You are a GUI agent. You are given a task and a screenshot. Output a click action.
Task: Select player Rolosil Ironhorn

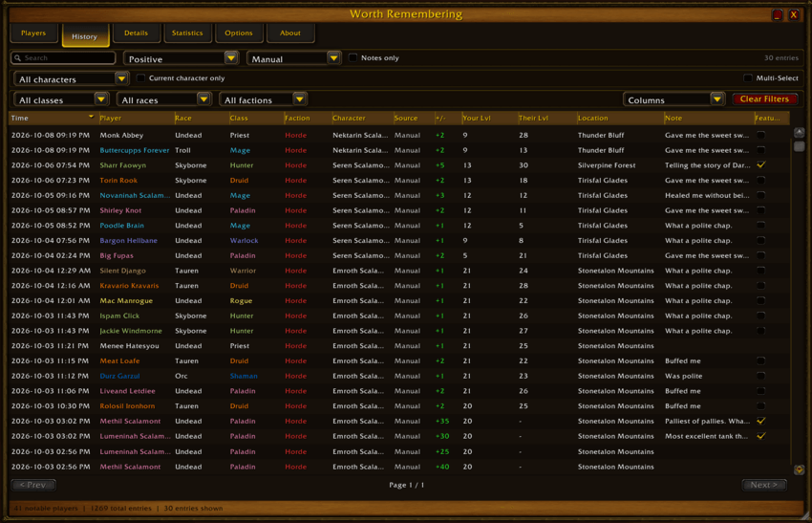click(x=127, y=405)
